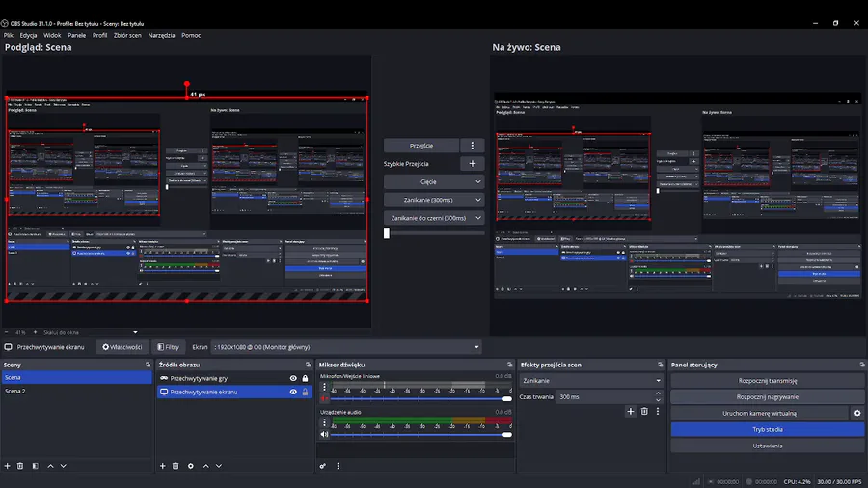
Task: Add a new scene with the Sceny plus icon
Action: coord(7,466)
